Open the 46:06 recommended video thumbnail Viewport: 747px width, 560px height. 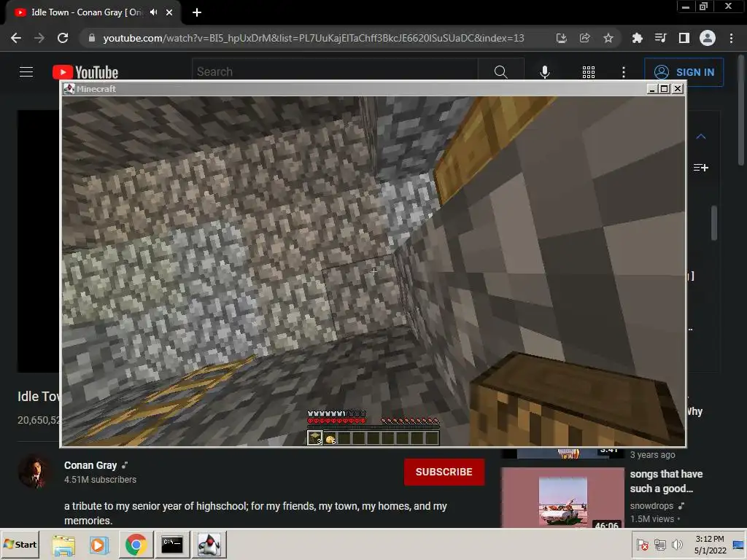562,497
